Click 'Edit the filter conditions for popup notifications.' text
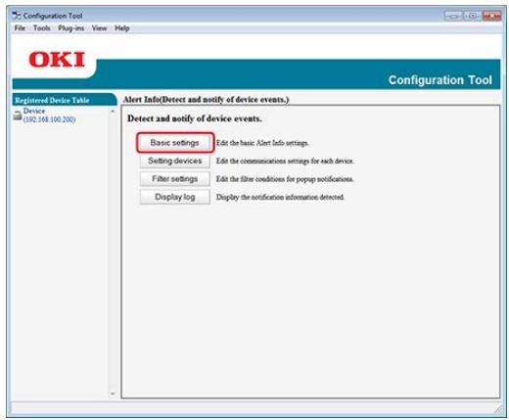This screenshot has height=420, width=509. pyautogui.click(x=285, y=179)
